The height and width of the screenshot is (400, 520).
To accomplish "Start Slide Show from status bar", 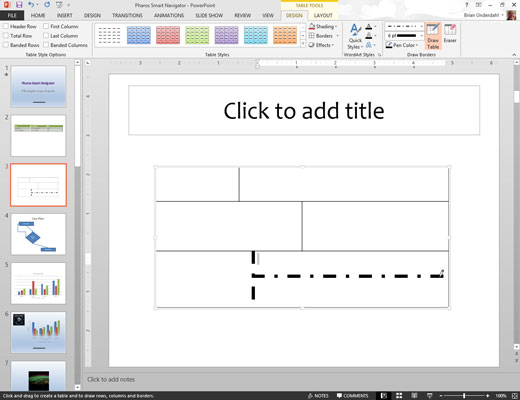I will 429,396.
